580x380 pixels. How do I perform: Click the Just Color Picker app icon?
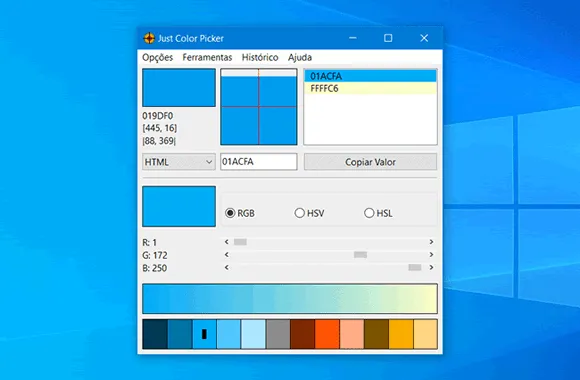point(149,38)
